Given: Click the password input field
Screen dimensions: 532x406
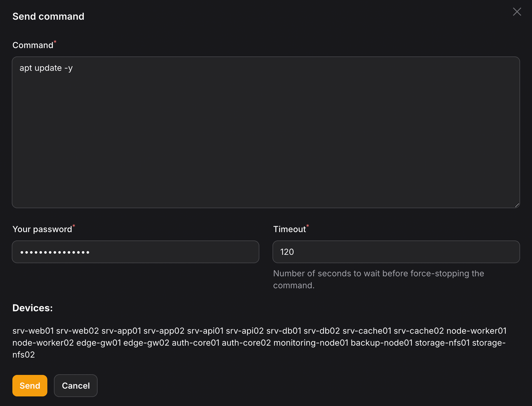Looking at the screenshot, I should (x=135, y=252).
